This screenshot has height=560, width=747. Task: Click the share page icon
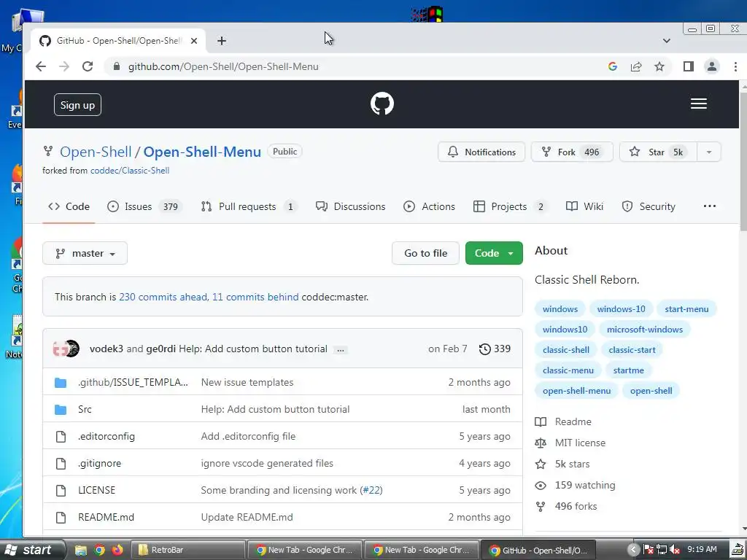(x=636, y=66)
